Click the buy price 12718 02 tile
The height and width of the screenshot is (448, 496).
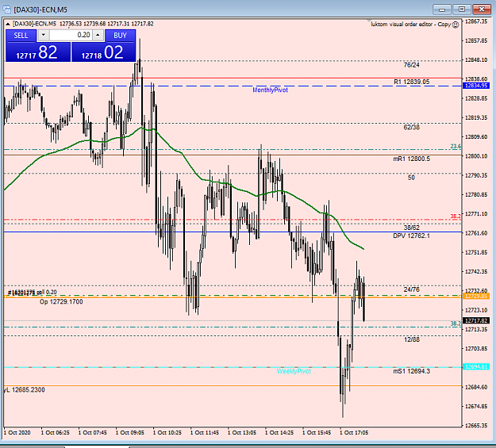coord(104,52)
